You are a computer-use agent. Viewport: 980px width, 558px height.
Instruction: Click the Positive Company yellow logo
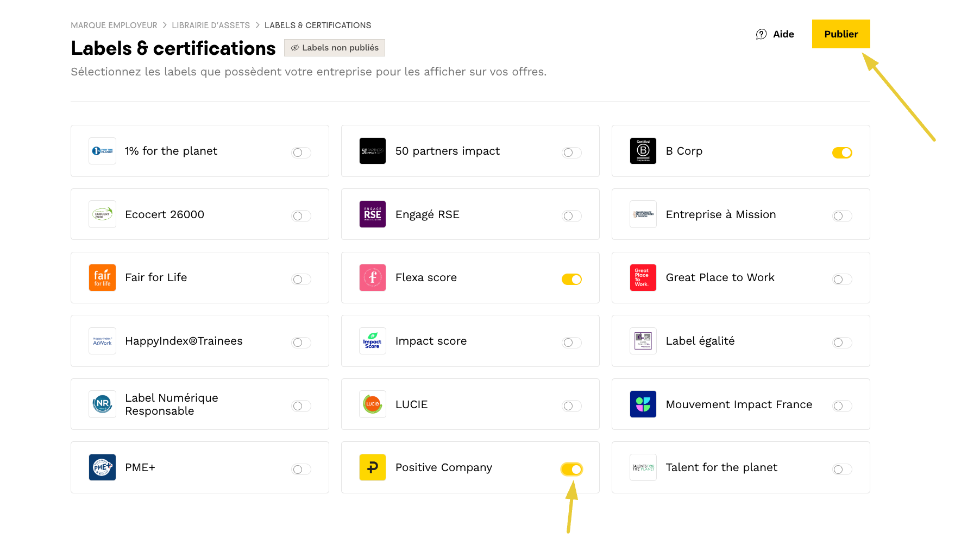click(373, 467)
